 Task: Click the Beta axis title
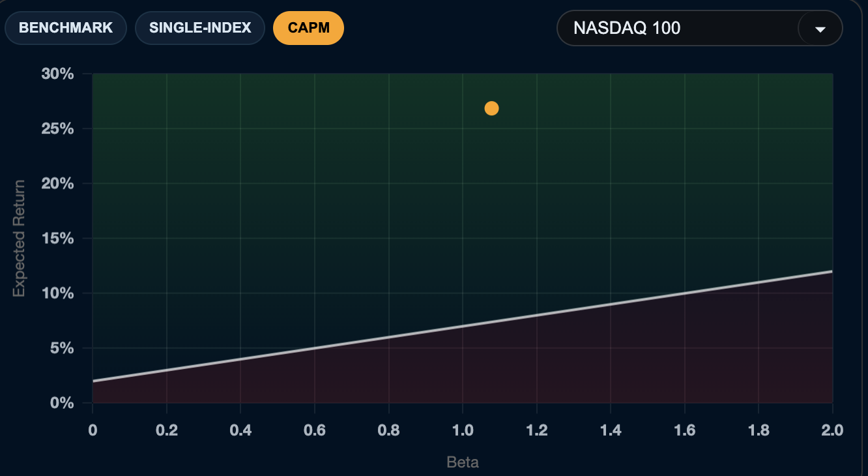coord(463,462)
